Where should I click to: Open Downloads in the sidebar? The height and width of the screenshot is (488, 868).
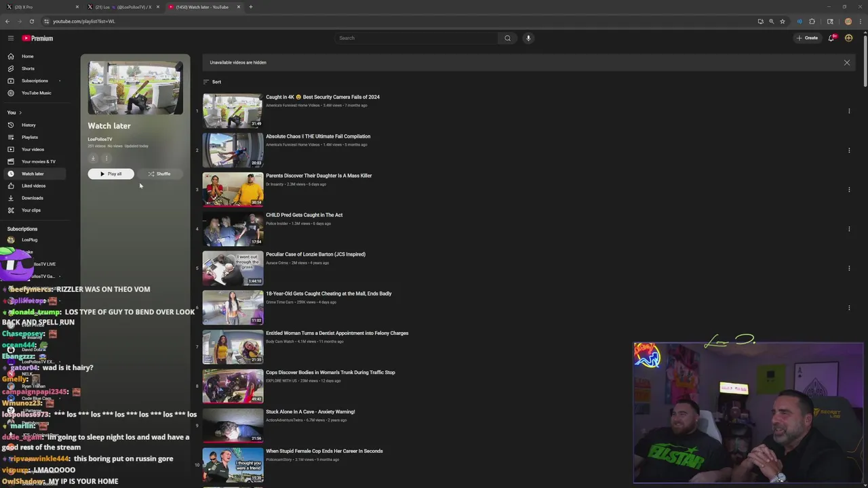point(32,198)
